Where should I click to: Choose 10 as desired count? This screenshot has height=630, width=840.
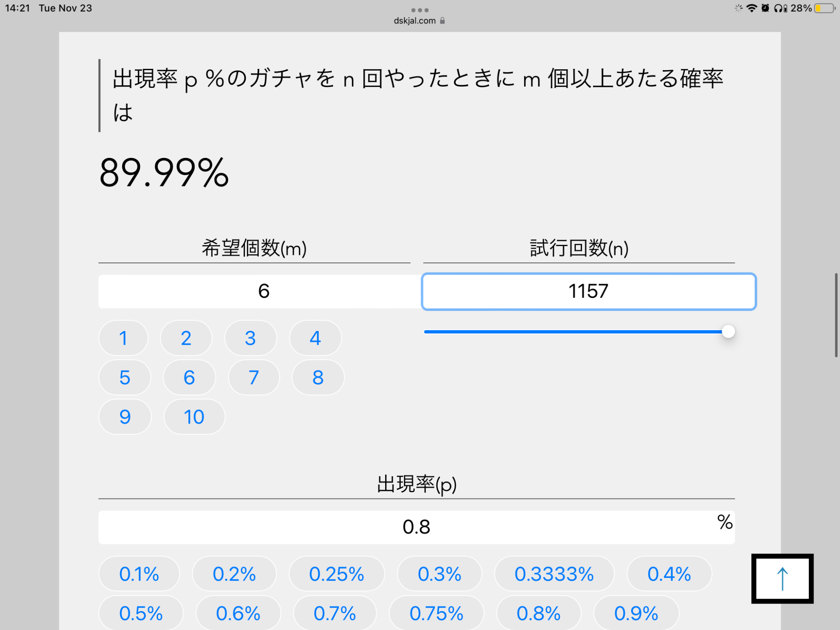point(194,417)
